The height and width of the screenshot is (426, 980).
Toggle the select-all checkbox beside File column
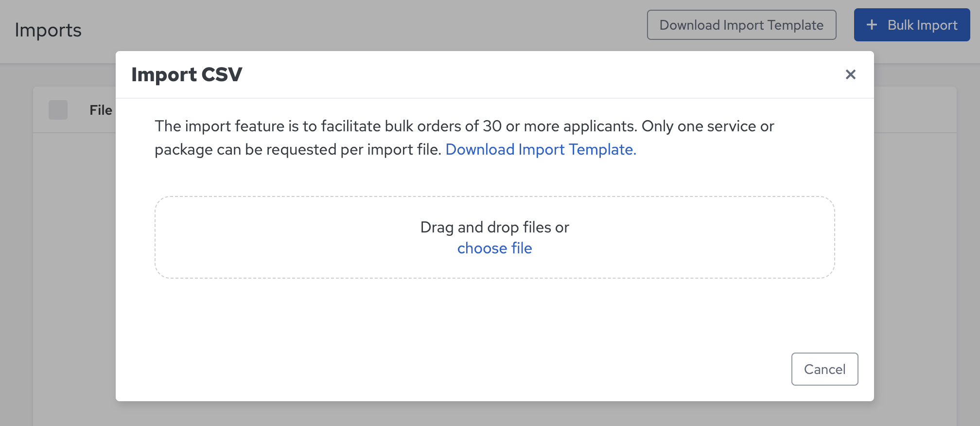click(x=58, y=110)
